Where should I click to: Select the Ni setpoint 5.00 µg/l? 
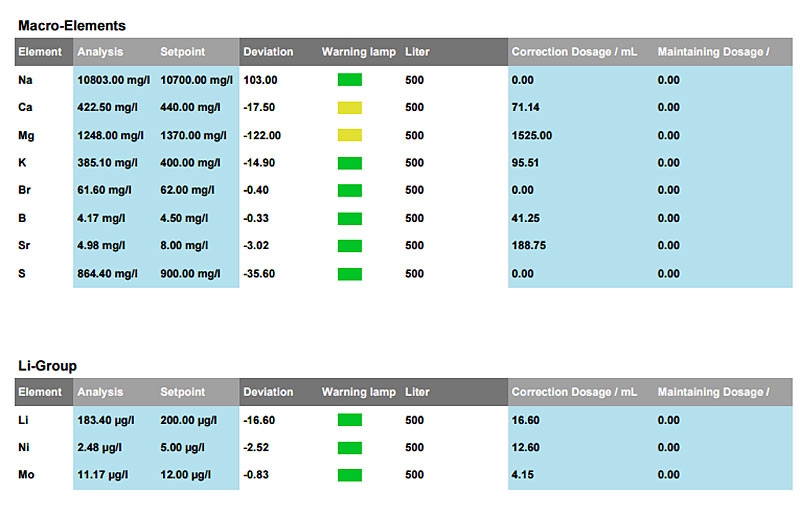tap(182, 448)
